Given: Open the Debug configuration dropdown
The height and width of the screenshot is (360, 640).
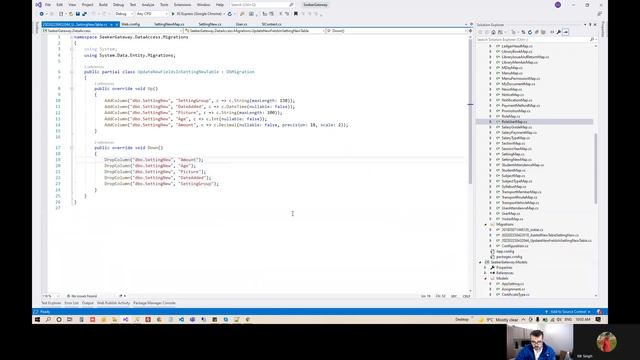Looking at the screenshot, I should [123, 14].
